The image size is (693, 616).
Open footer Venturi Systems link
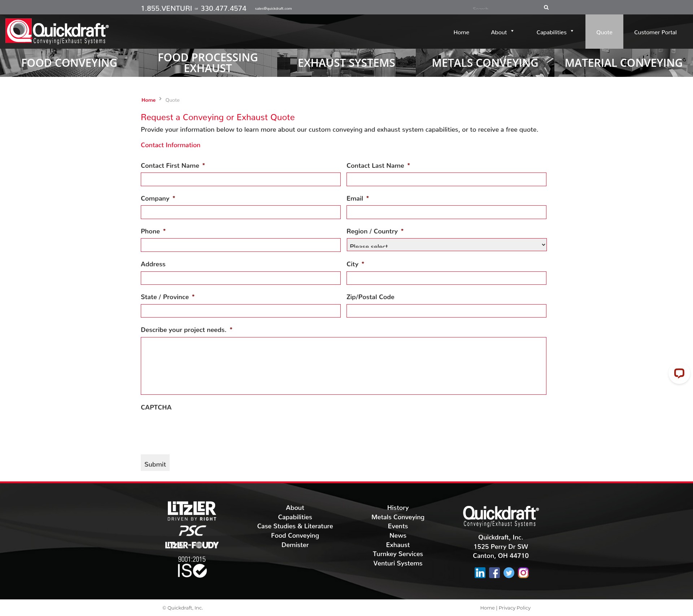pyautogui.click(x=398, y=563)
